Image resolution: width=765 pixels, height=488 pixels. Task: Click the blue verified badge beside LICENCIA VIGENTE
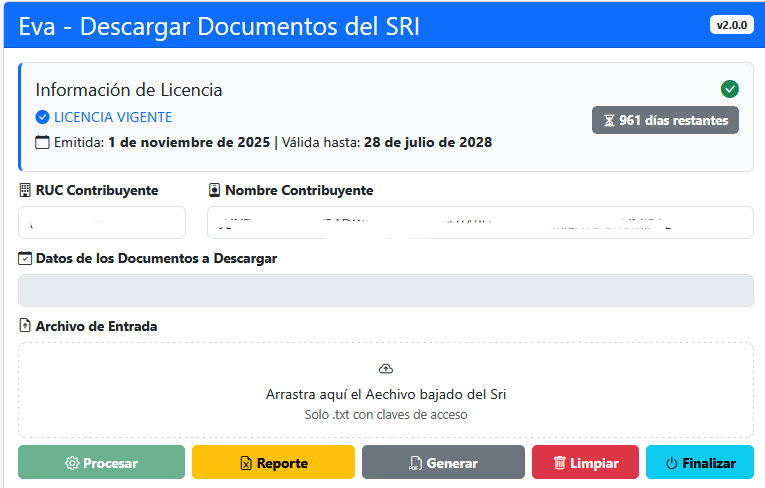click(42, 117)
